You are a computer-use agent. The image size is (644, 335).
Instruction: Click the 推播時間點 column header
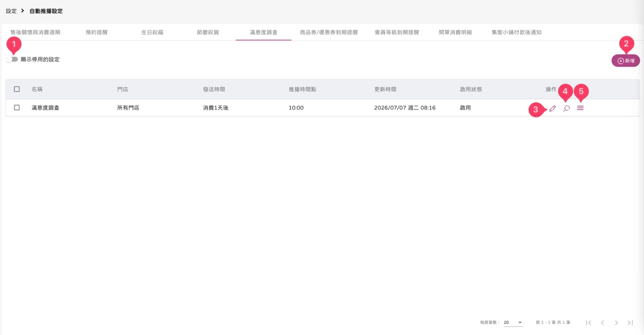point(303,90)
